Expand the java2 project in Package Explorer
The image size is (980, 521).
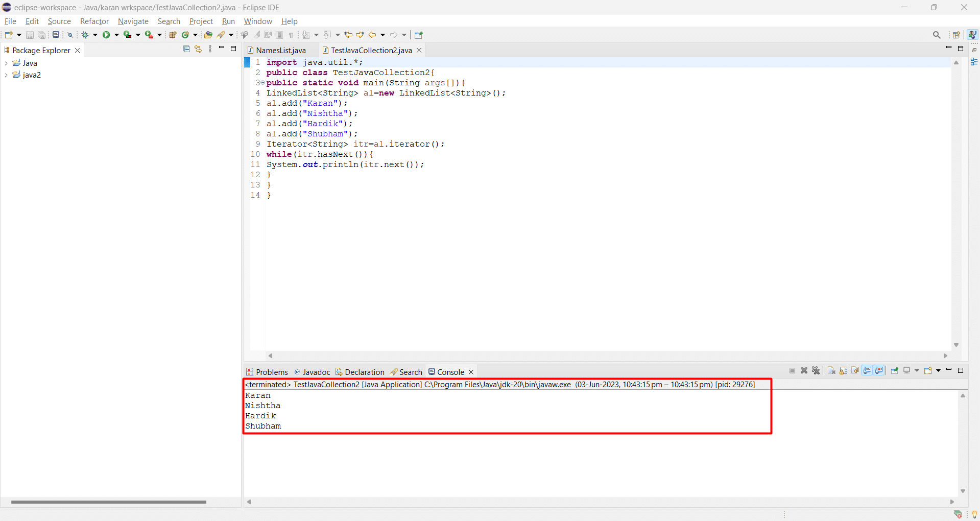coord(6,75)
